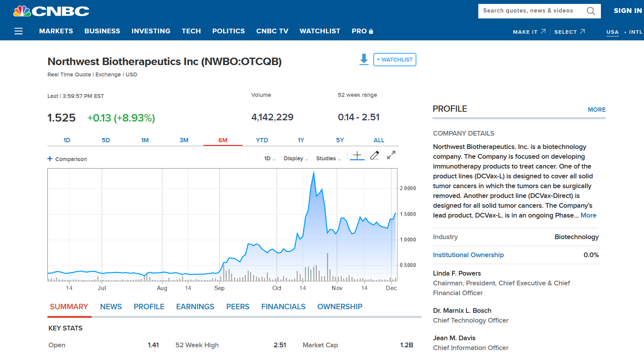
Task: Open the 1D interval dropdown
Action: 270,158
